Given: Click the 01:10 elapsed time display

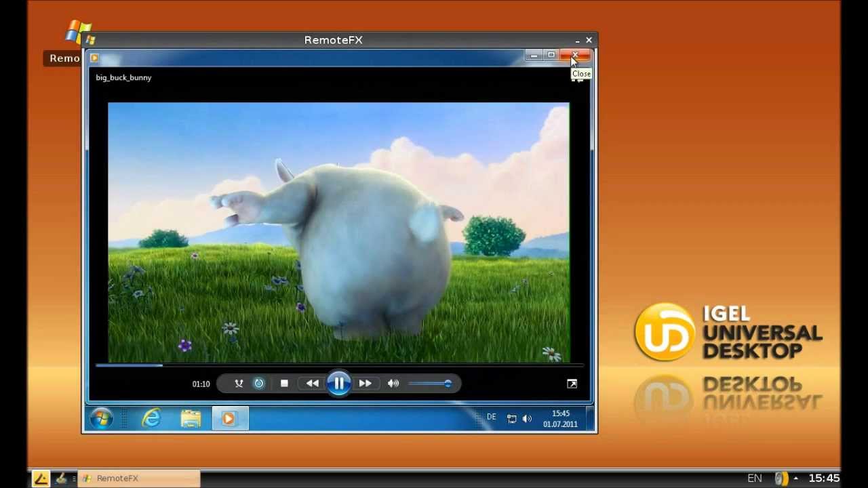Looking at the screenshot, I should pyautogui.click(x=201, y=384).
